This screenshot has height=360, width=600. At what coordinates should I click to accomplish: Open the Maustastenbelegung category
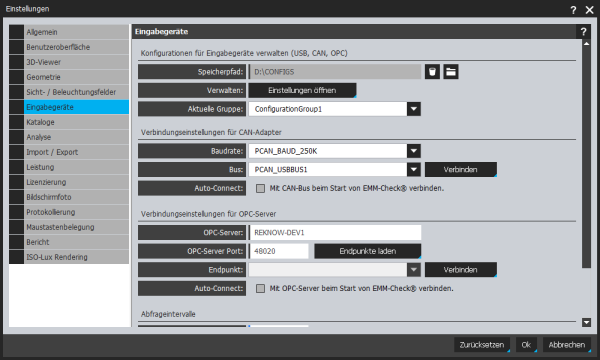point(69,227)
